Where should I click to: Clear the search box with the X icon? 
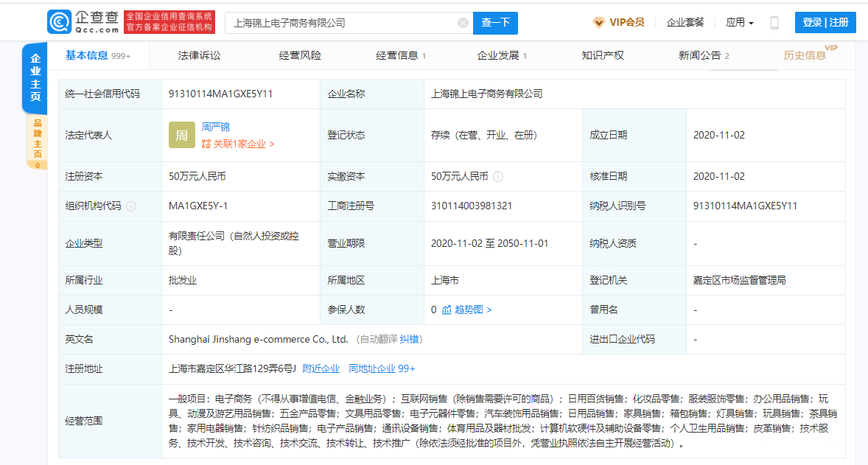463,23
